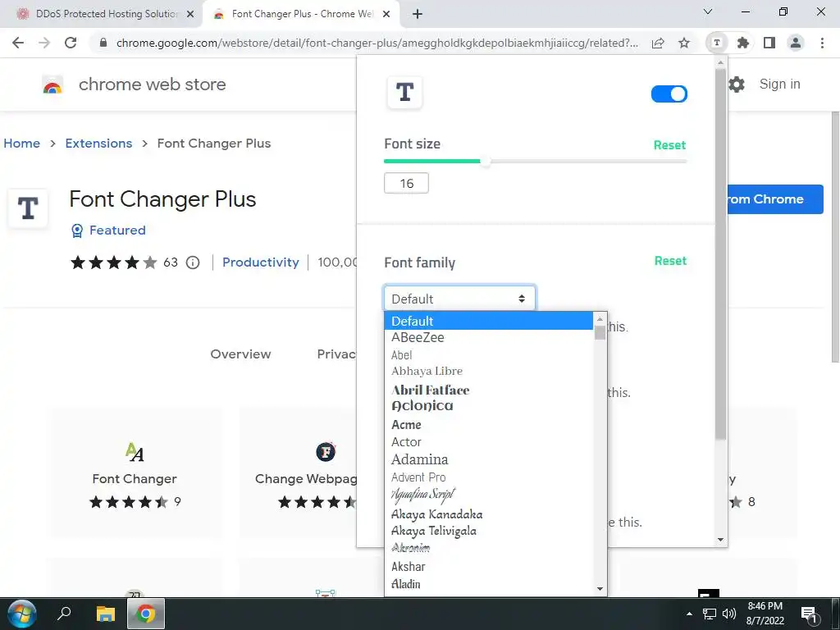Open File Explorer from the taskbar
This screenshot has width=840, height=630.
click(x=106, y=614)
